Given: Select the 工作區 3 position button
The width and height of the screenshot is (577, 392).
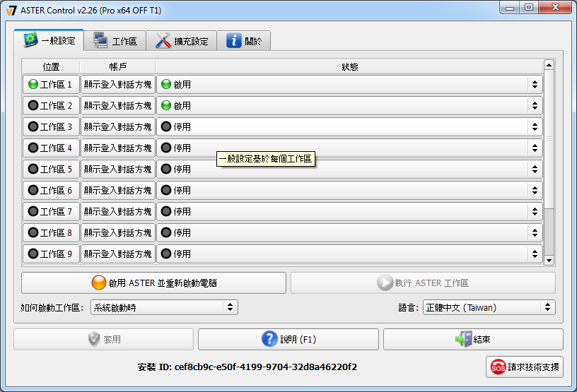Looking at the screenshot, I should [x=51, y=127].
